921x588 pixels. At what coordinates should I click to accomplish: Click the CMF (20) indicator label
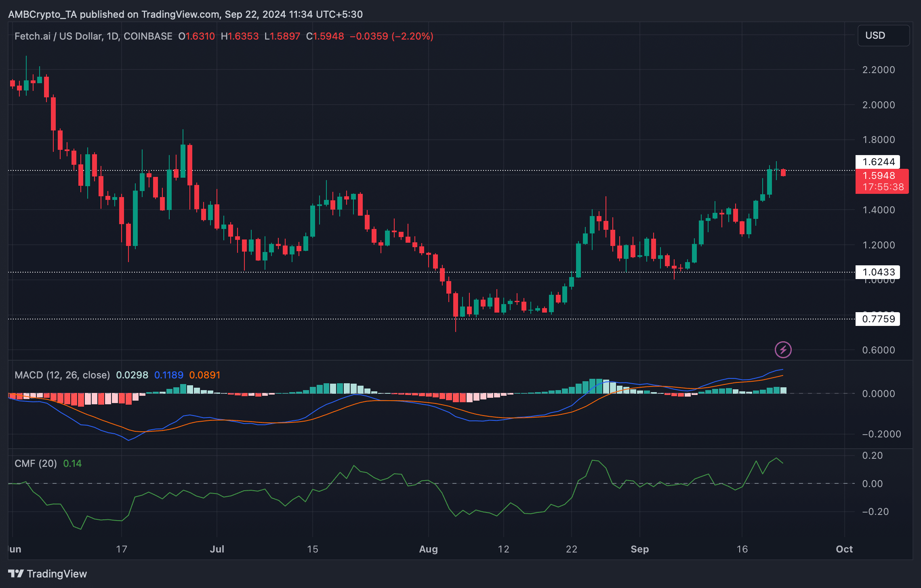coord(36,463)
